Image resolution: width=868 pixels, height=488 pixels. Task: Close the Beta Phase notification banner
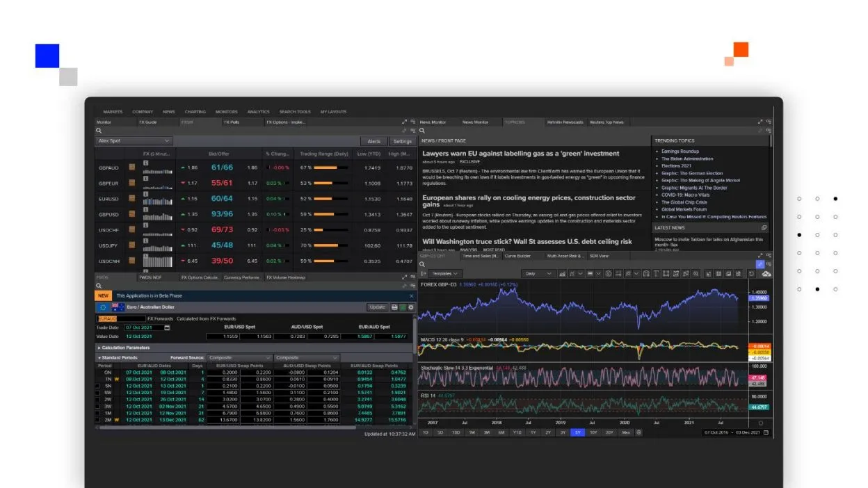411,295
